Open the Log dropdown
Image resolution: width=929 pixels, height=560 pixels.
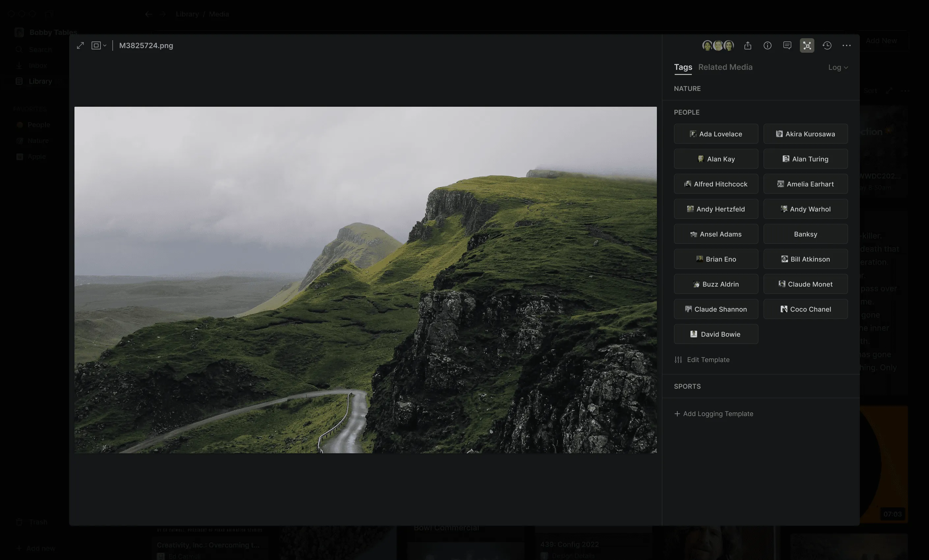838,68
